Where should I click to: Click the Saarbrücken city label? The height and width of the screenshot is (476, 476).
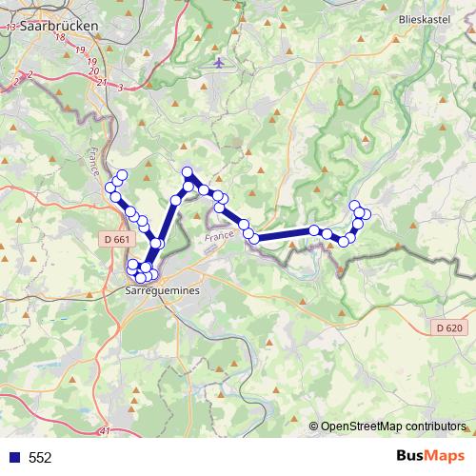59,26
